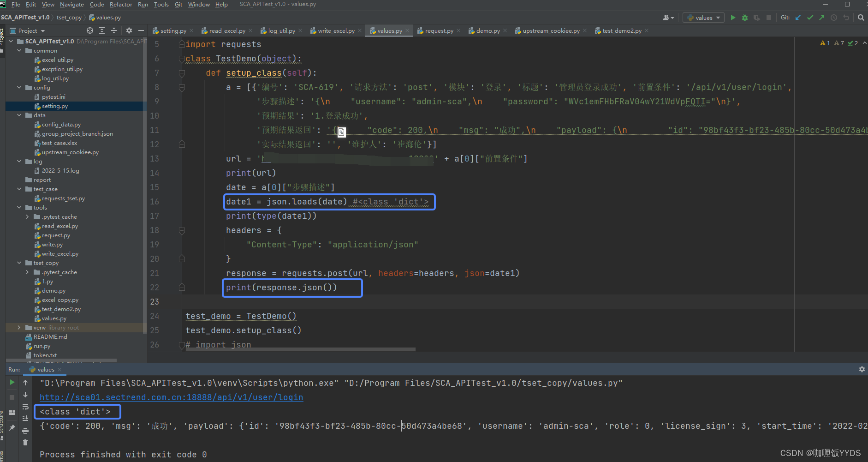
Task: Open the values run configuration dropdown
Action: point(703,18)
